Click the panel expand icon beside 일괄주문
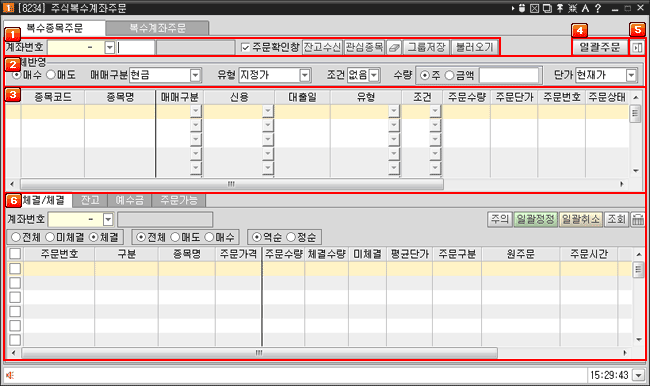 point(637,48)
